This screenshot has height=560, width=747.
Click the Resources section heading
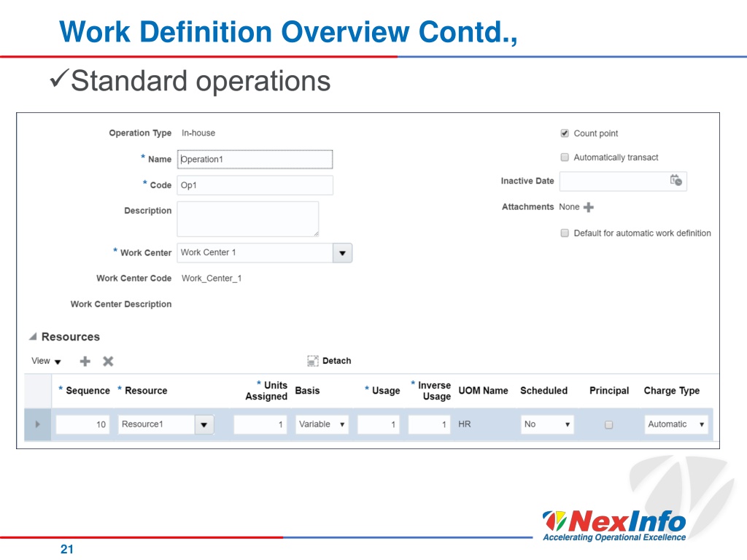pos(71,337)
